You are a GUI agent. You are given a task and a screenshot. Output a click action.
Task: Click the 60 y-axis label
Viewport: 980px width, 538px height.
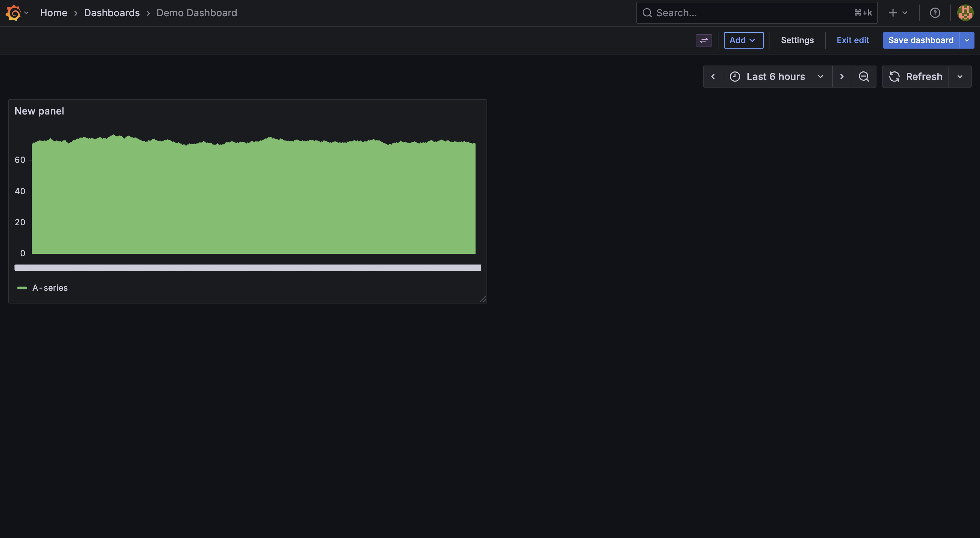20,160
